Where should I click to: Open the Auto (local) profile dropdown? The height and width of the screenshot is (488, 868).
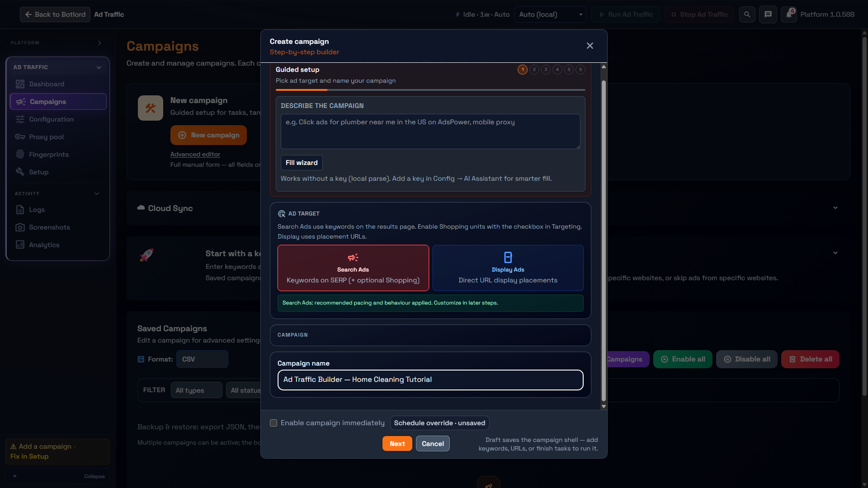[550, 14]
